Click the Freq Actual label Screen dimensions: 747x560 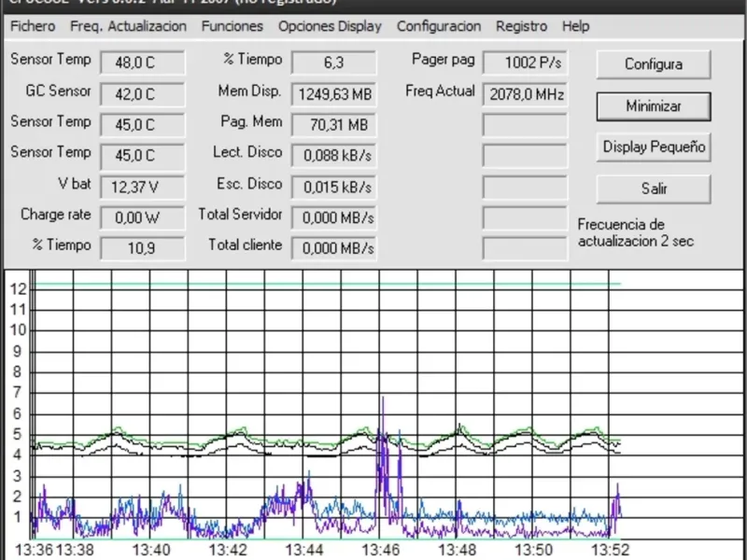pyautogui.click(x=440, y=91)
